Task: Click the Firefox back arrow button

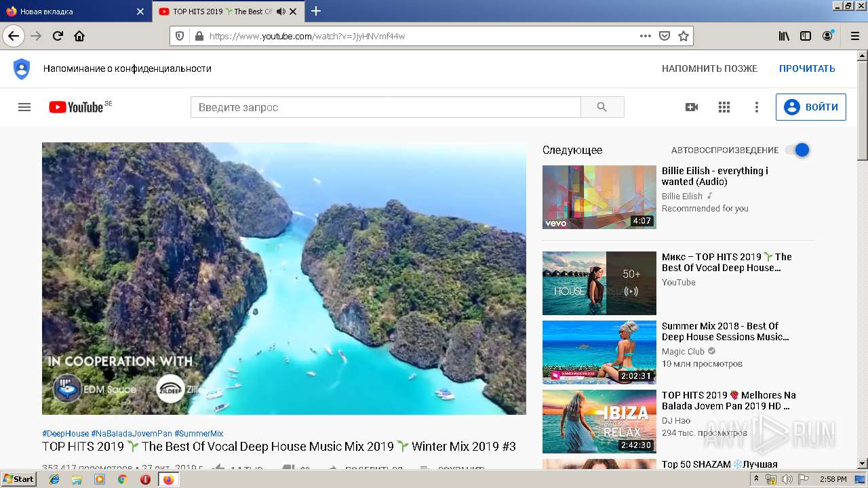Action: click(14, 36)
